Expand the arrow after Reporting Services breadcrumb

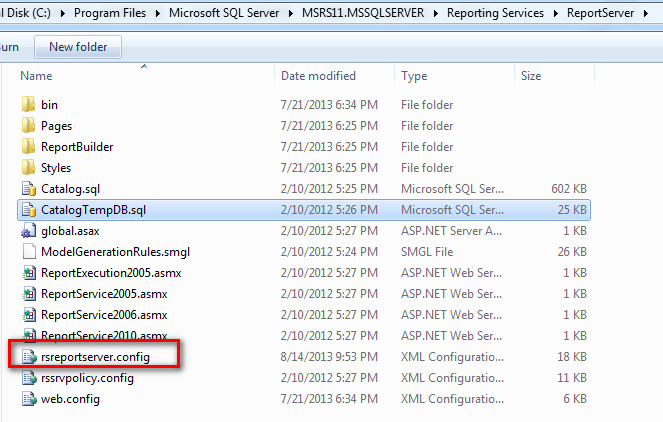(556, 14)
